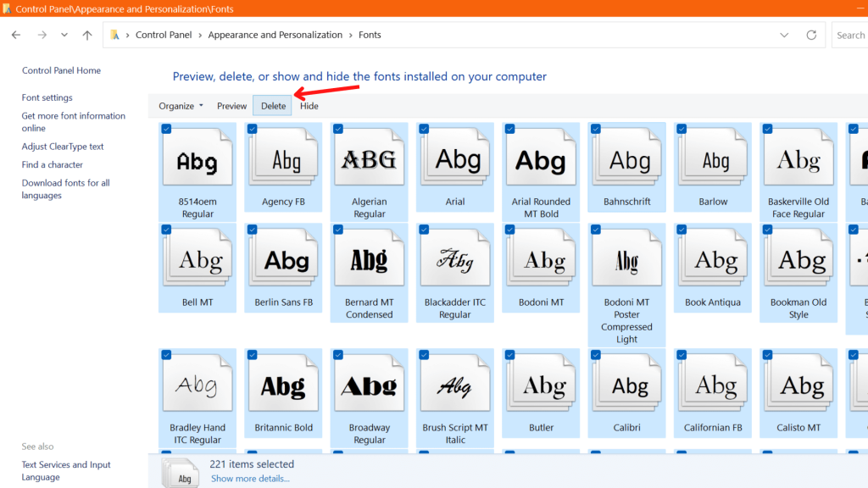Click the fonts folder icon in address bar

114,35
